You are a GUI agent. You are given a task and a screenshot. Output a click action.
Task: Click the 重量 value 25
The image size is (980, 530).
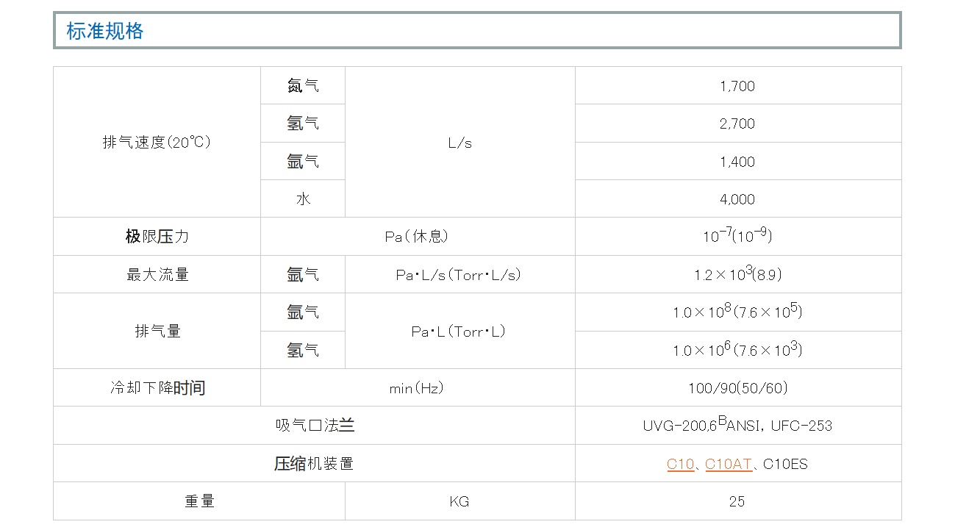(737, 501)
